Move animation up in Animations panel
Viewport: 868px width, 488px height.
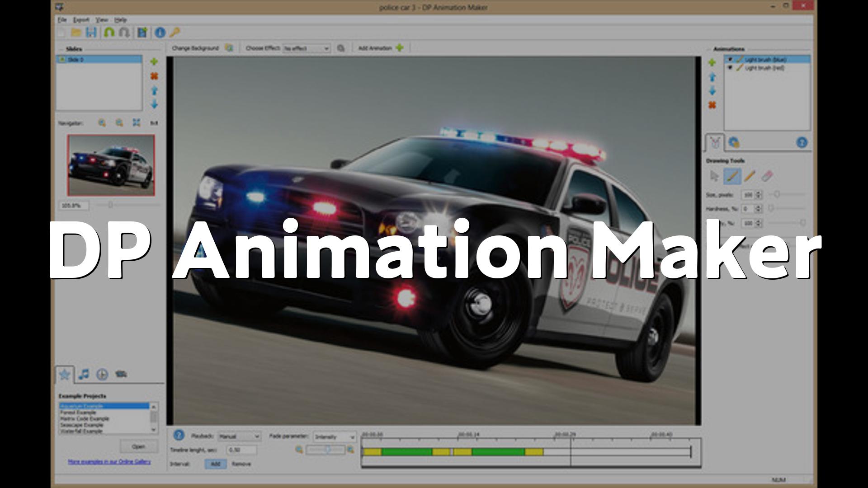click(x=712, y=77)
